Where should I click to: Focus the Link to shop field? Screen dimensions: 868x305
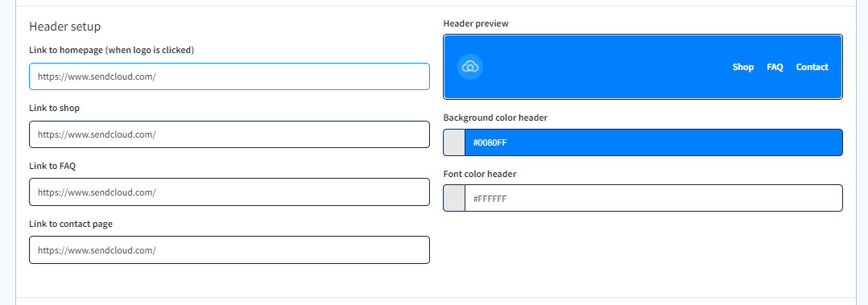229,134
